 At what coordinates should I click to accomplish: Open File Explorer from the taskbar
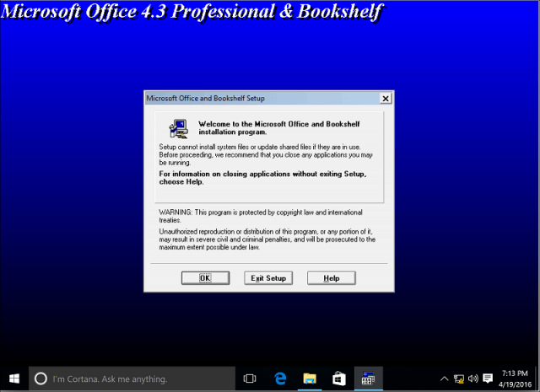pyautogui.click(x=310, y=379)
